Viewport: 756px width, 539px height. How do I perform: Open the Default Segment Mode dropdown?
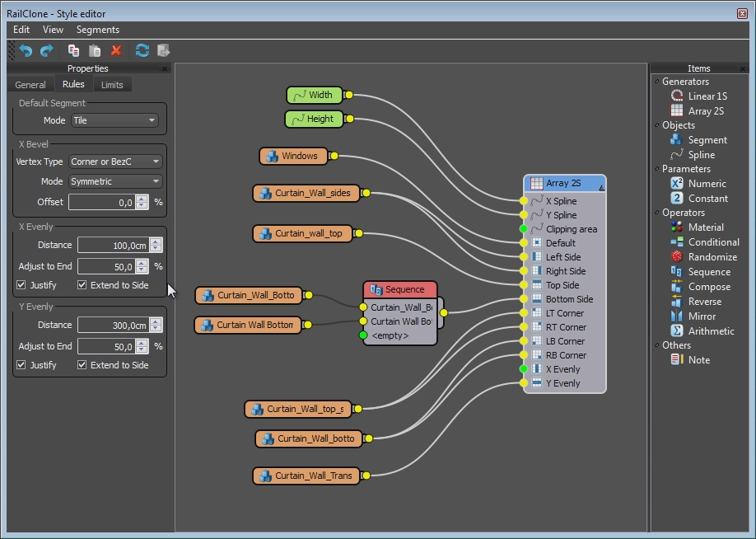tap(114, 120)
